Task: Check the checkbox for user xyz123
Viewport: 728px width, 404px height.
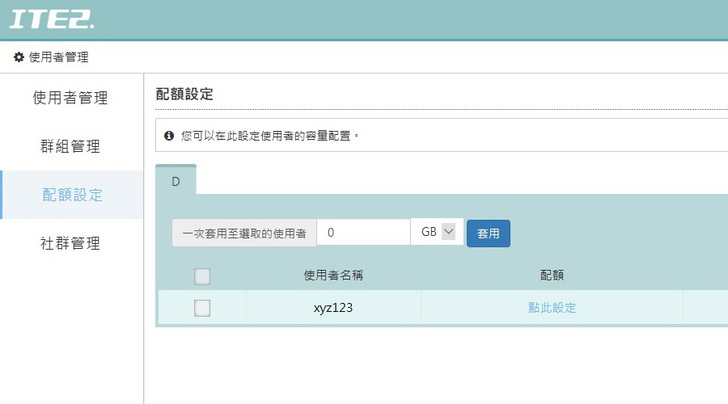Action: coord(202,308)
